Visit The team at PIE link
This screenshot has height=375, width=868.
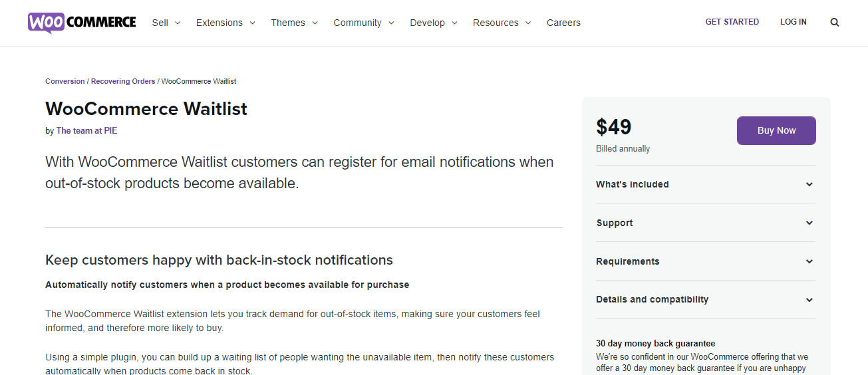(86, 131)
